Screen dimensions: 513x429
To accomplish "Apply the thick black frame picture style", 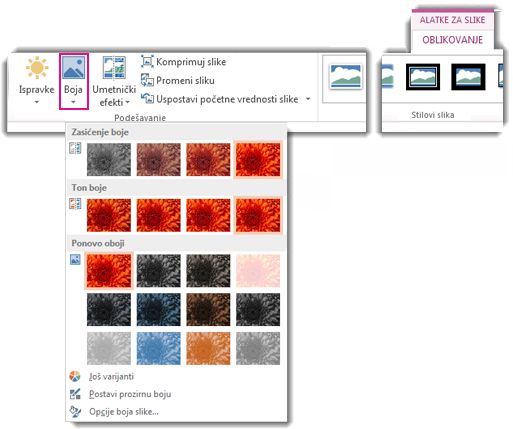I will [468, 77].
